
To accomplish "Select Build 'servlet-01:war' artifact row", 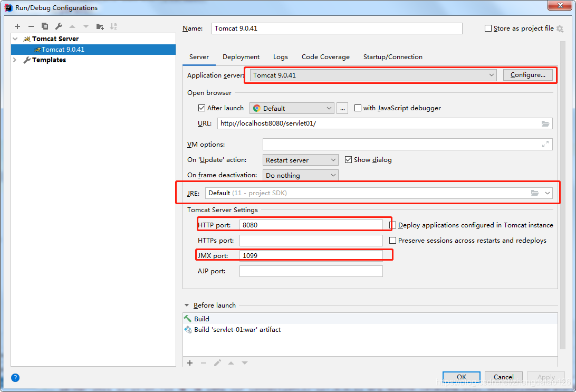I will pos(370,330).
